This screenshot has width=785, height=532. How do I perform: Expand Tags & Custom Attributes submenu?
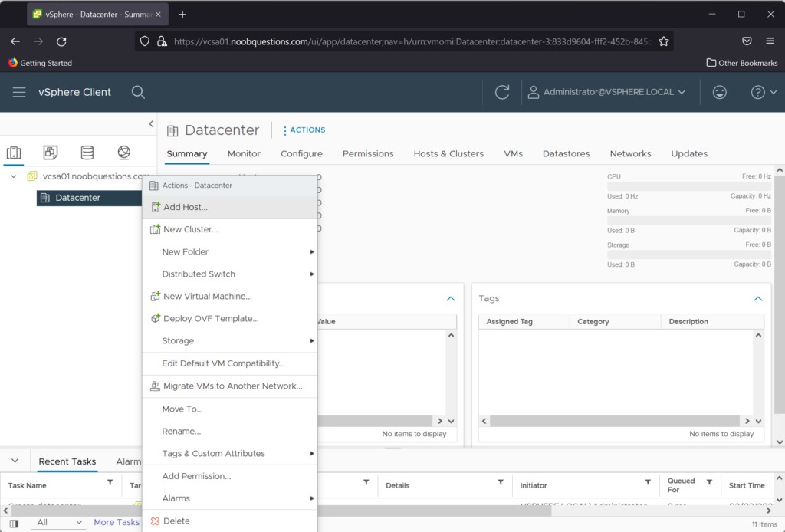coord(230,453)
